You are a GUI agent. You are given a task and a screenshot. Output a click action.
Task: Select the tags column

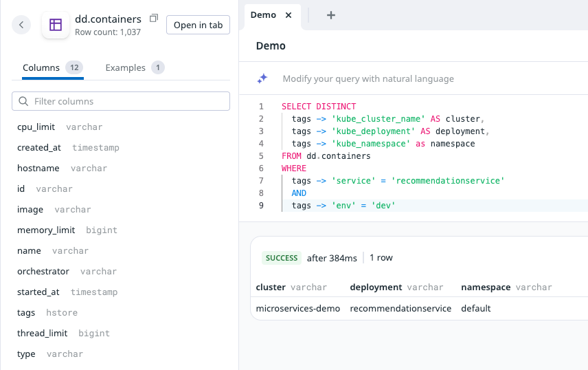(26, 313)
